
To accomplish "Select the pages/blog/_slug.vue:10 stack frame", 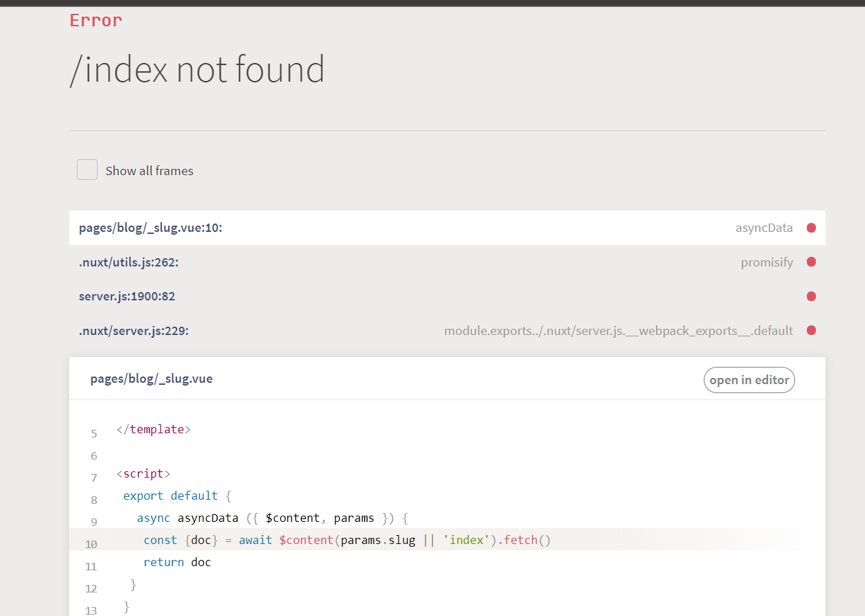I will pos(447,228).
